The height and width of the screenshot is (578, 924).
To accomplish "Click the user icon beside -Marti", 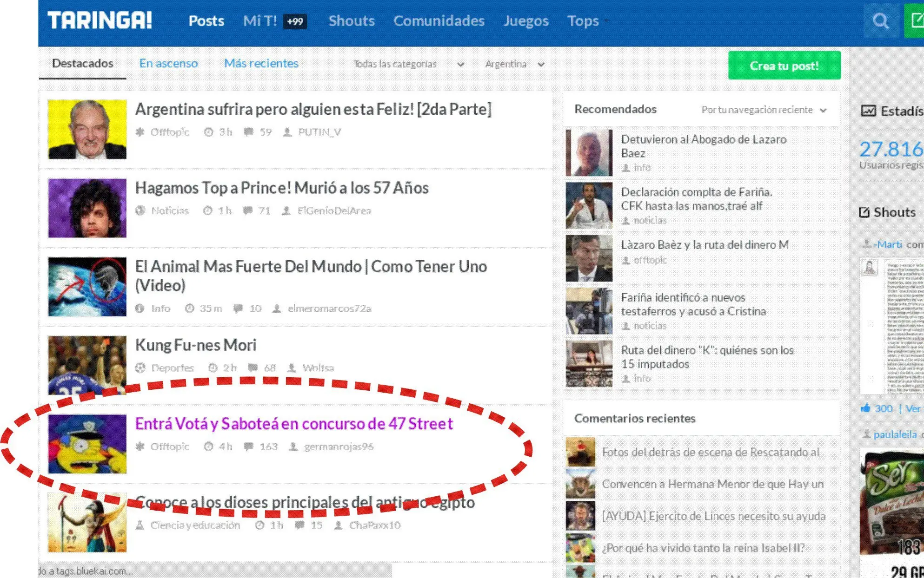I will pyautogui.click(x=867, y=243).
